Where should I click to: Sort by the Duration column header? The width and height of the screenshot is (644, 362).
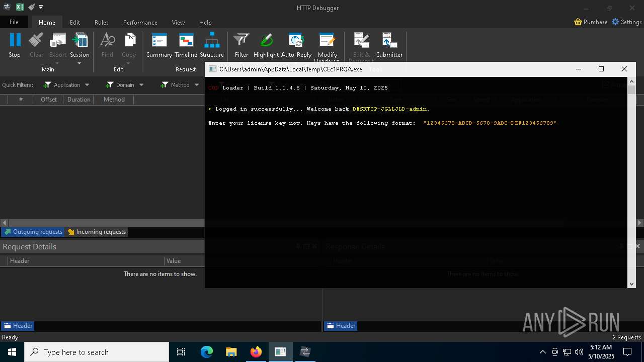click(x=79, y=100)
